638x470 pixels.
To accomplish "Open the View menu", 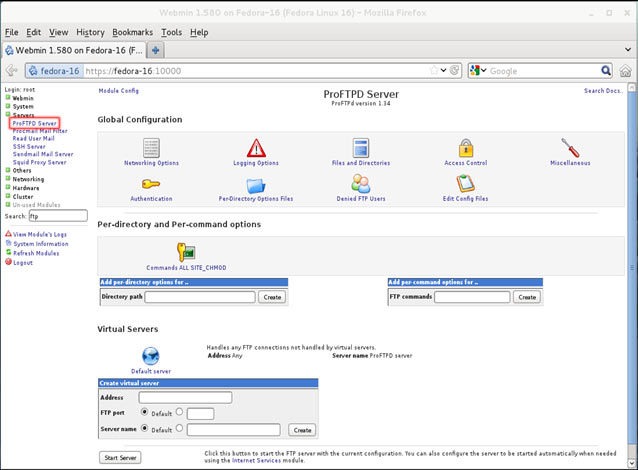I will pos(59,32).
